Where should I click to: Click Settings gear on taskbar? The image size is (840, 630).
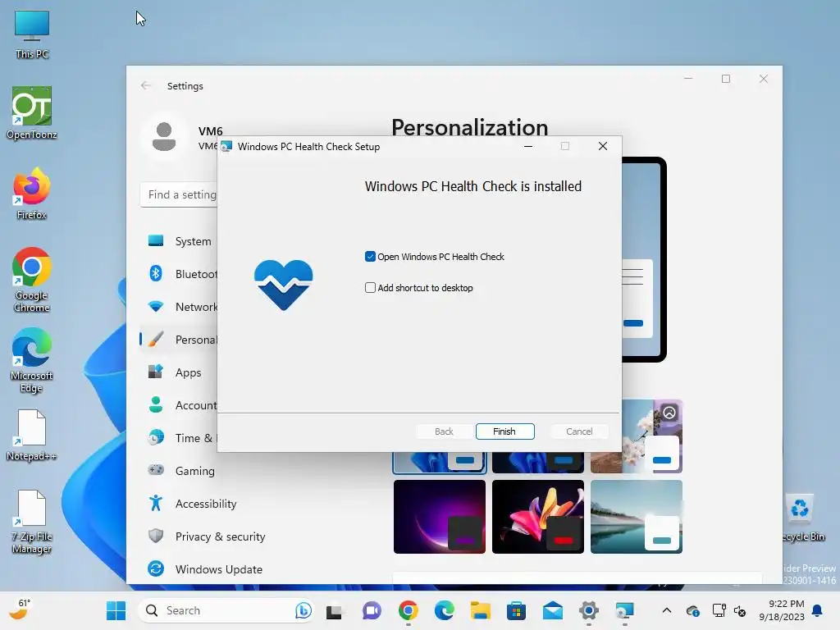click(589, 610)
